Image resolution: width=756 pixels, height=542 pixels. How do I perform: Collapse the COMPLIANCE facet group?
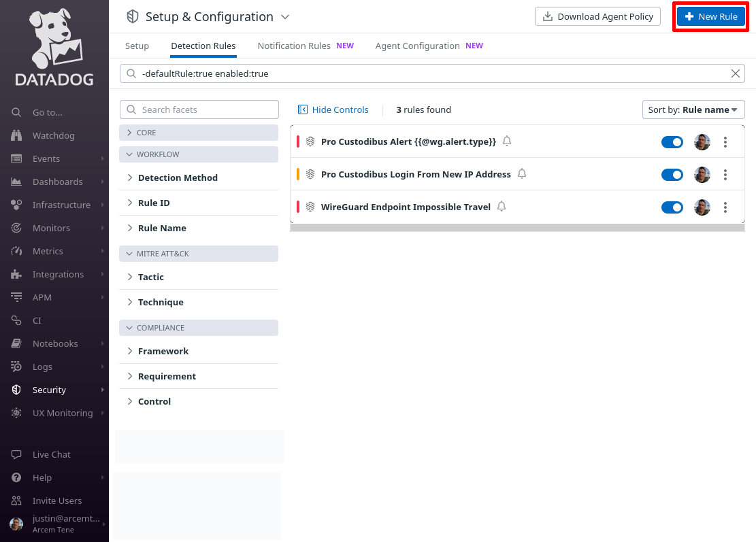click(x=199, y=328)
